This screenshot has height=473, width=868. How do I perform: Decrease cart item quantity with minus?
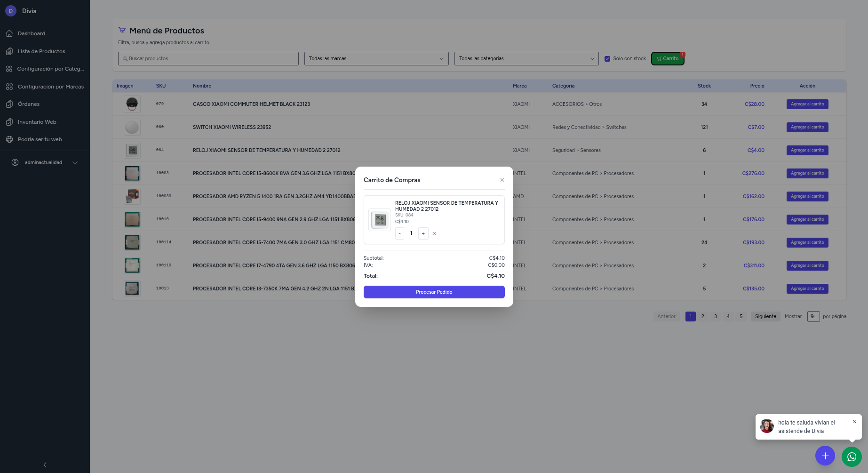point(399,233)
